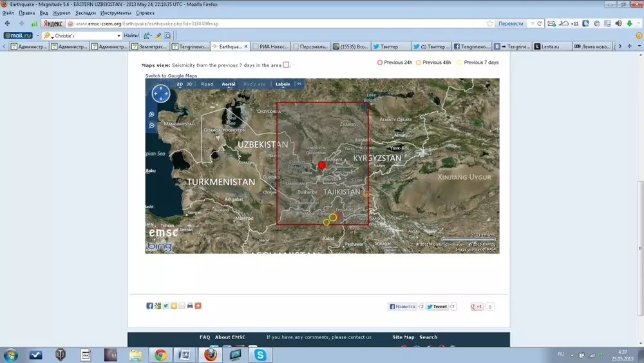
Task: Click the Previous 24h red legend circle
Action: tap(380, 63)
